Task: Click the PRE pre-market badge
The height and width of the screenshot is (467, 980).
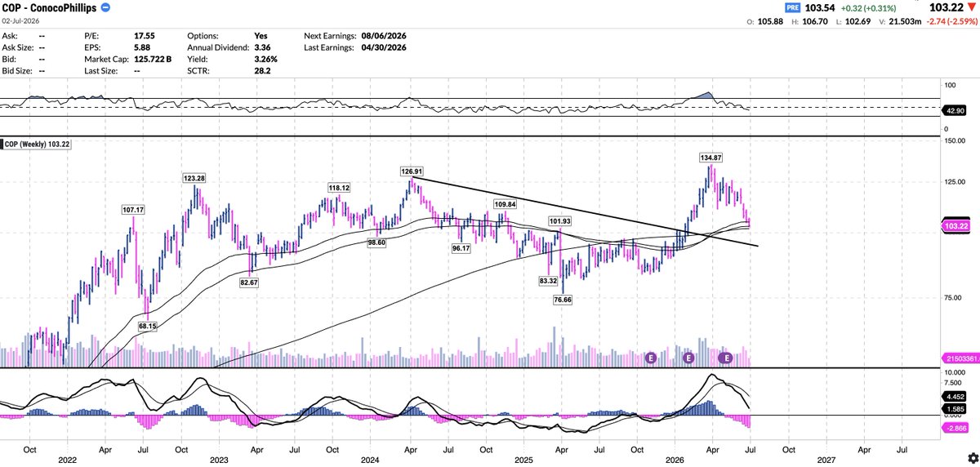Action: click(791, 7)
